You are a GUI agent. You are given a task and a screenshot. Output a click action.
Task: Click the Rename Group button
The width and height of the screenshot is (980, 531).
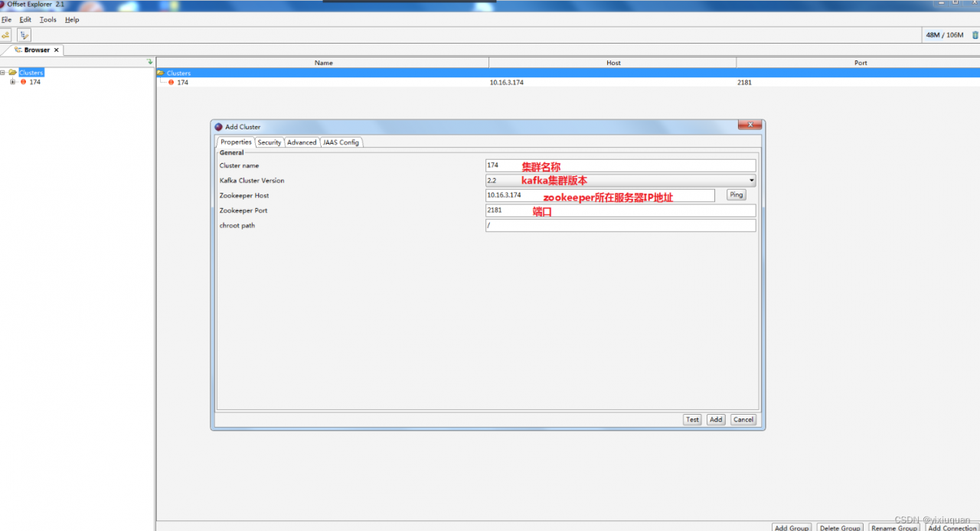[893, 527]
